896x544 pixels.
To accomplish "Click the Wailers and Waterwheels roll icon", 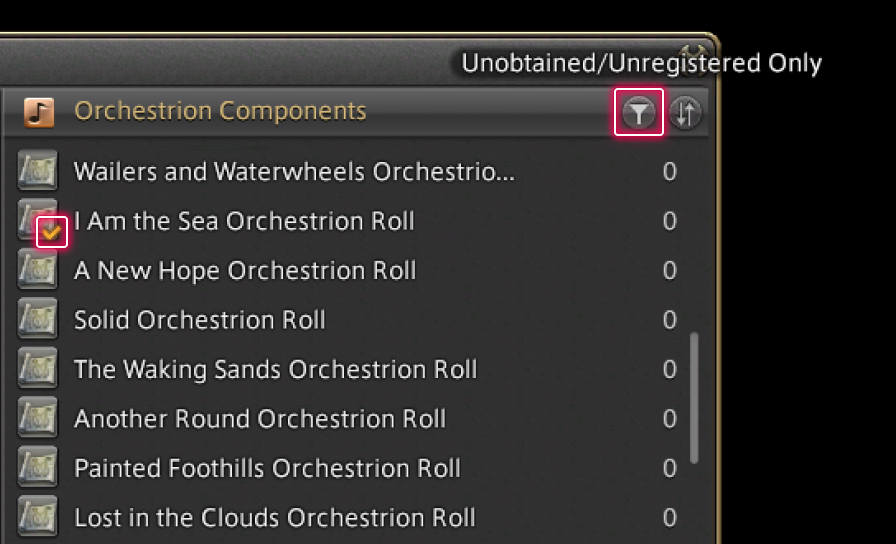I will click(x=37, y=171).
